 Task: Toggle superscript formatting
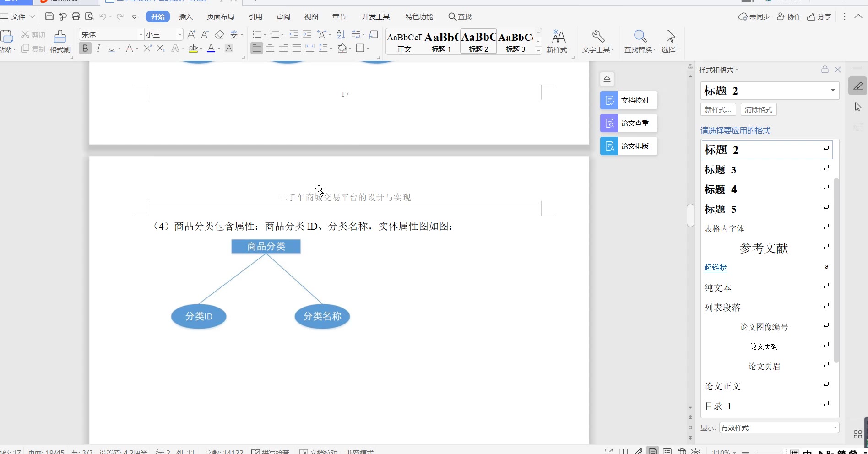(147, 48)
